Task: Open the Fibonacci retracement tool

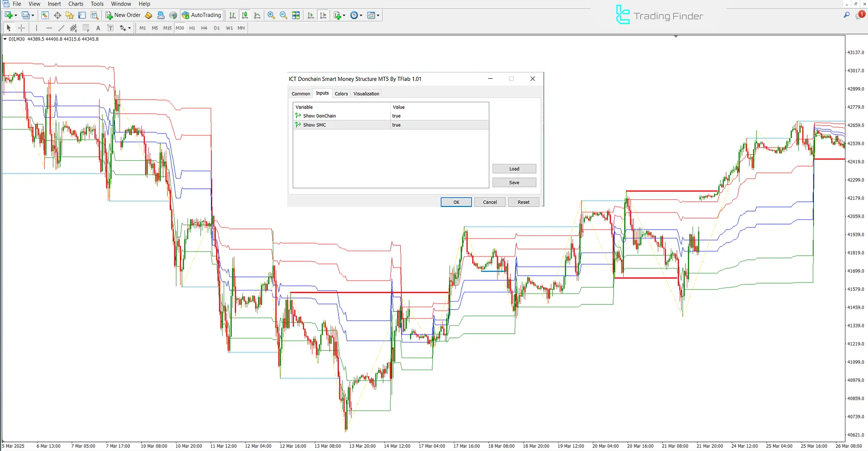Action: 85,28
